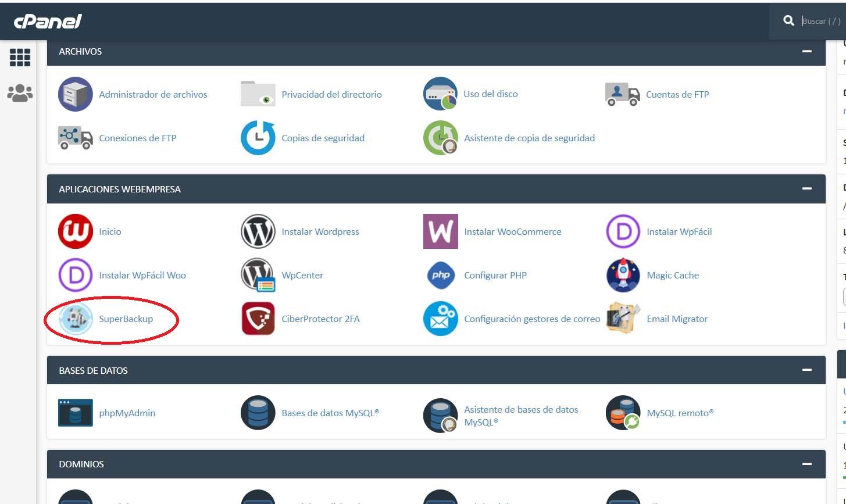Open the user manager sidebar icon
Image resolution: width=846 pixels, height=504 pixels.
tap(20, 93)
